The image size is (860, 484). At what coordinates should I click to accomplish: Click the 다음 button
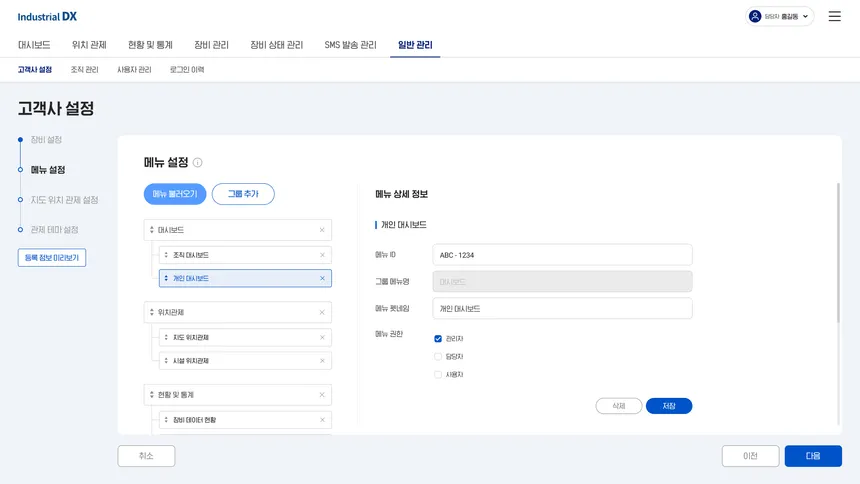(813, 456)
